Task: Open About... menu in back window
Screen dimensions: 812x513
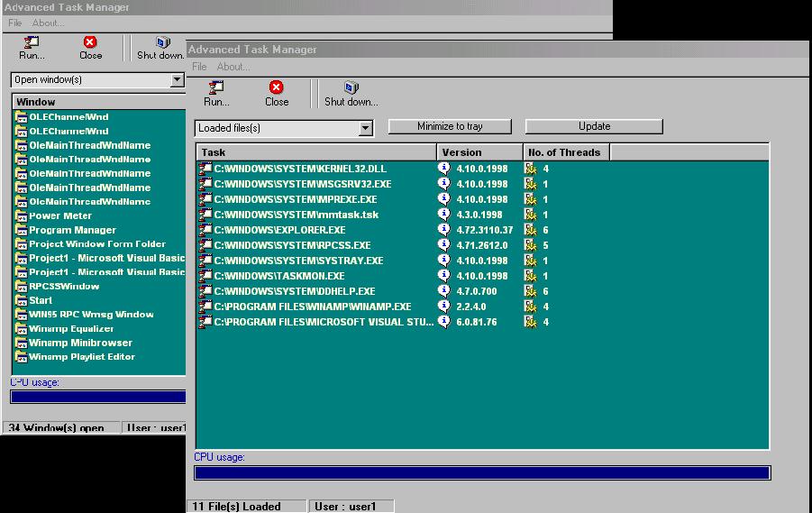Action: (48, 23)
